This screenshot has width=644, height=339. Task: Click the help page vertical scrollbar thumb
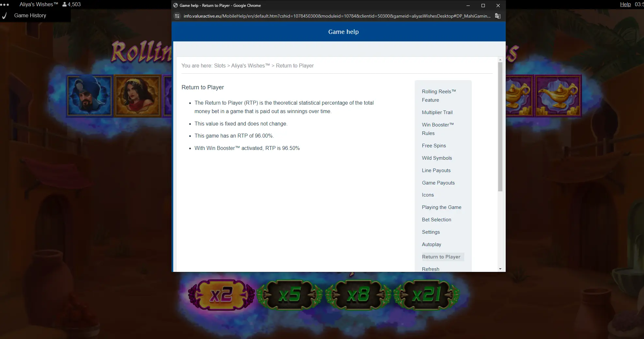(500, 127)
